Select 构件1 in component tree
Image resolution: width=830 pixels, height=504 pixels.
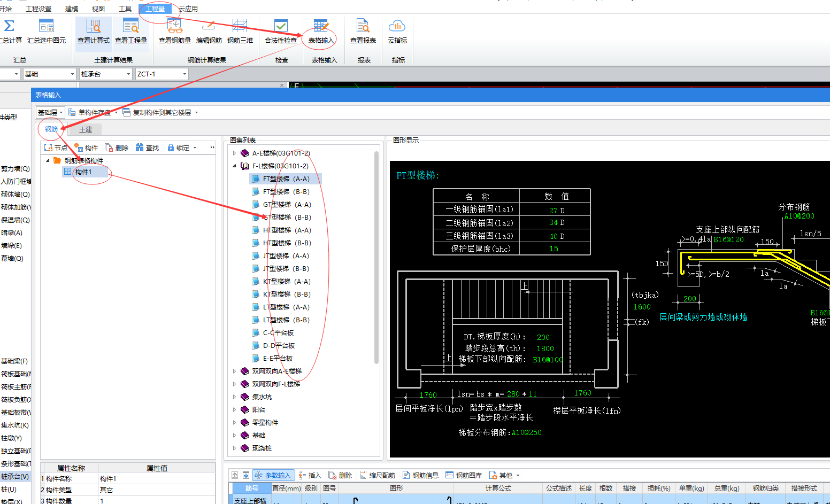pos(83,172)
